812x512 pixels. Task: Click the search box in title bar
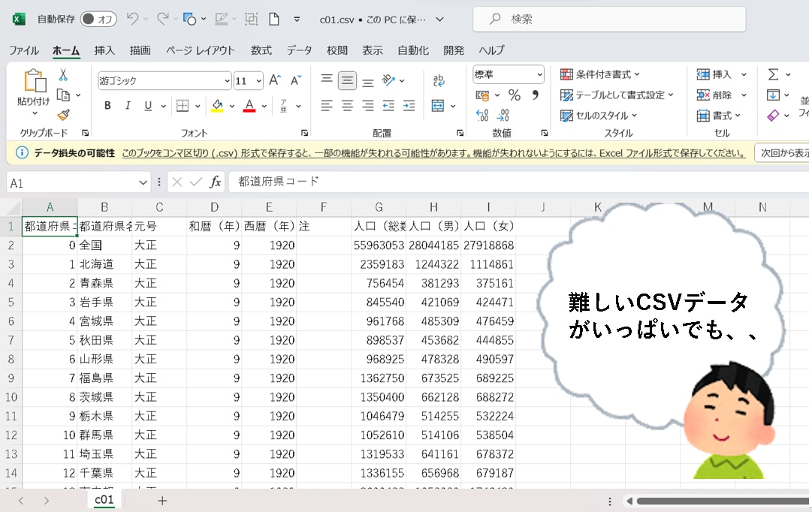[x=609, y=20]
